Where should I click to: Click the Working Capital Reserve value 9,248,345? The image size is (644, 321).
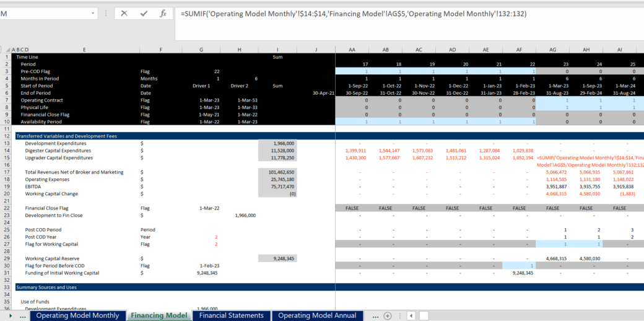(x=277, y=258)
